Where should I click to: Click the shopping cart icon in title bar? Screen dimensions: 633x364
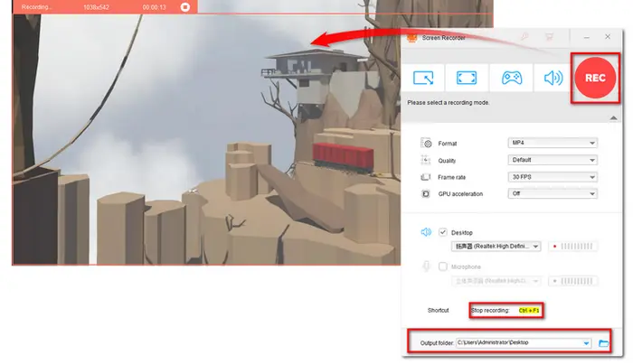click(549, 37)
